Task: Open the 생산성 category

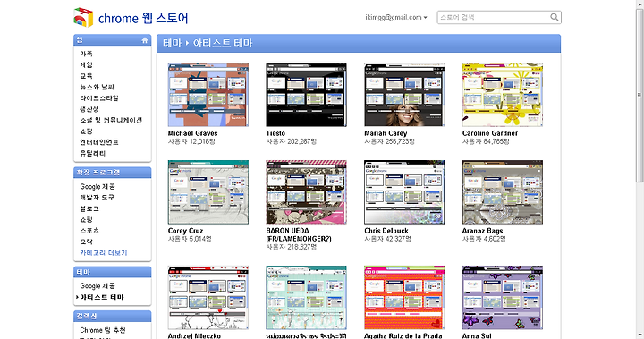Action: pyautogui.click(x=89, y=109)
